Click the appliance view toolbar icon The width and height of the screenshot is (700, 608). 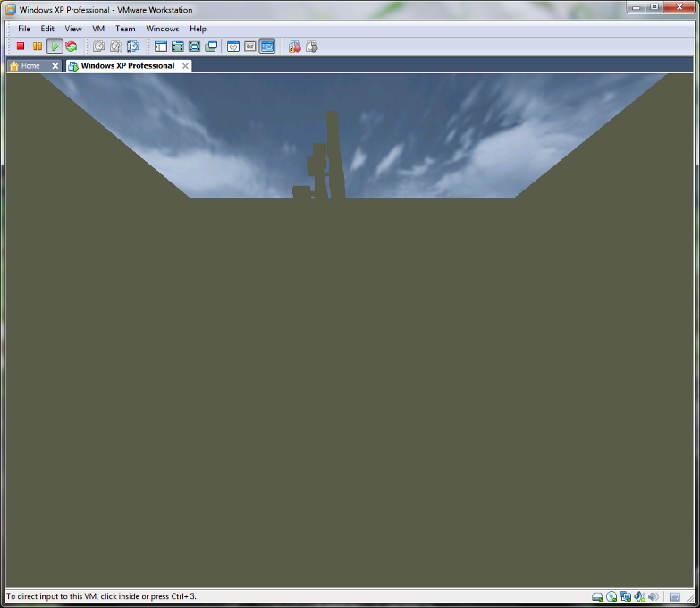[x=250, y=46]
